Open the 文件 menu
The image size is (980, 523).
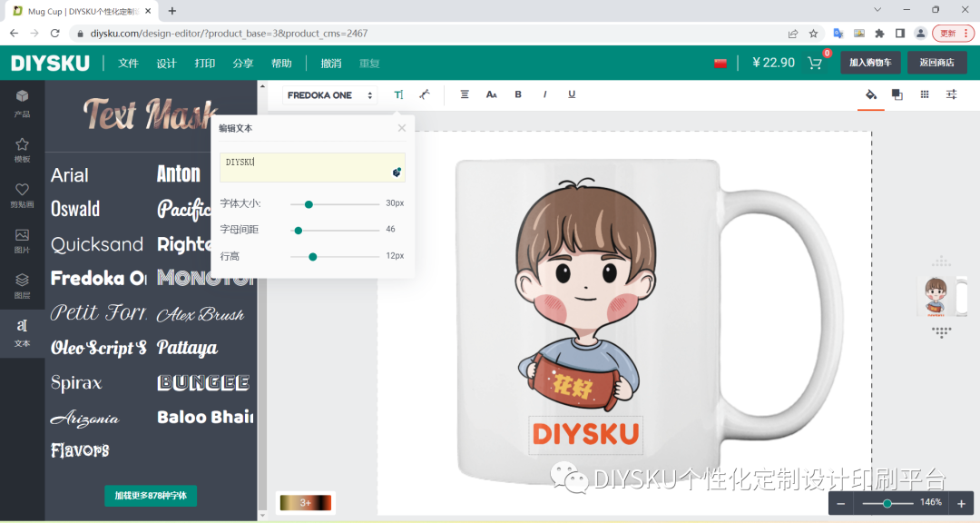[x=128, y=64]
